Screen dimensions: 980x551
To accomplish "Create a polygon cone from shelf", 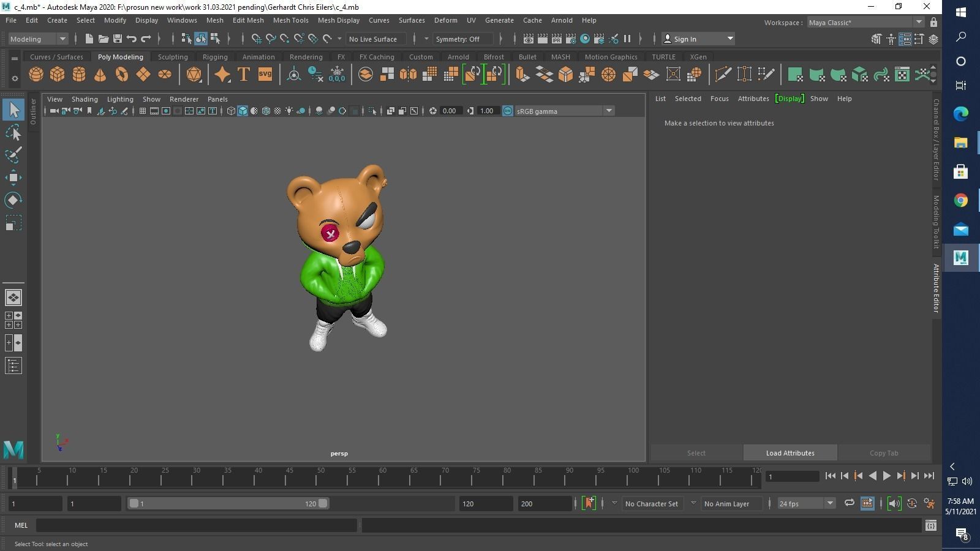I will click(x=100, y=75).
